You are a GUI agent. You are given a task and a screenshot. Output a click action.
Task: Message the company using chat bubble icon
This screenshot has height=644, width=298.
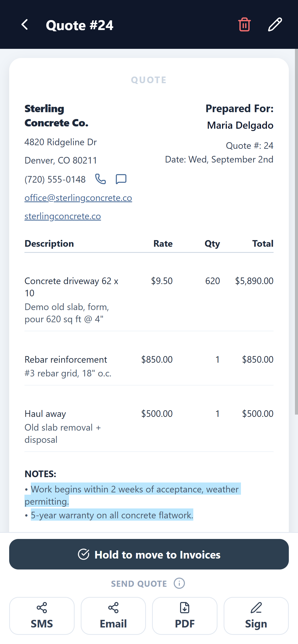coord(121,179)
